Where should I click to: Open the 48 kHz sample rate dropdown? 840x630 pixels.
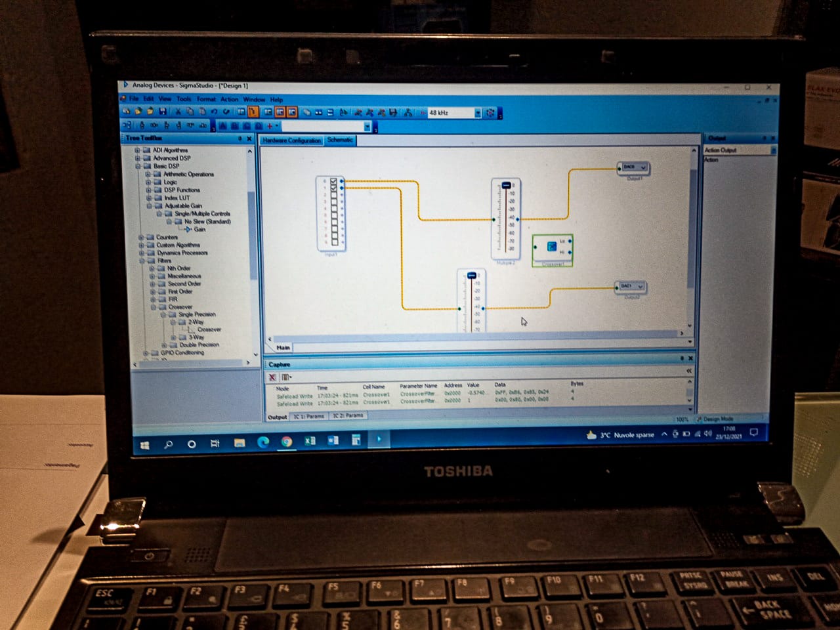[x=478, y=113]
